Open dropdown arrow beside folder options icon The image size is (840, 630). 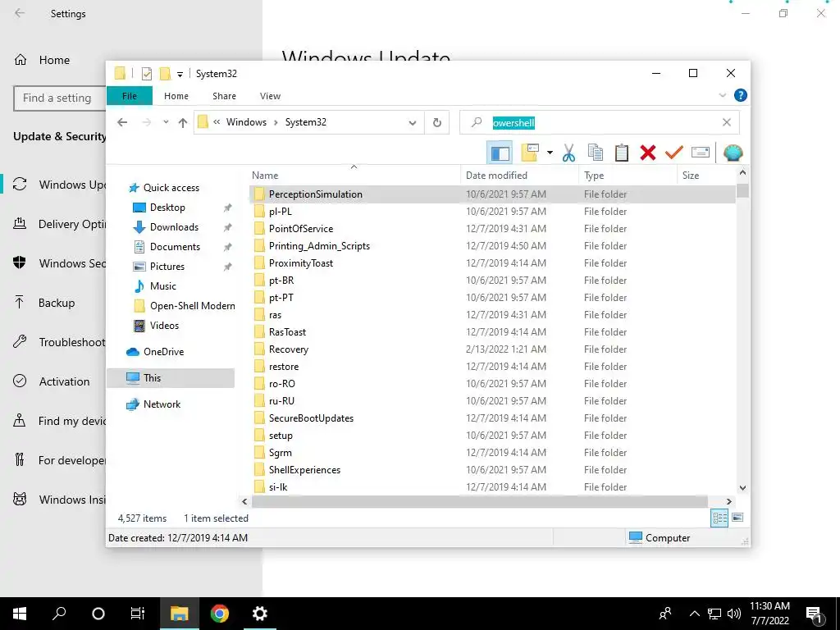[x=550, y=153]
